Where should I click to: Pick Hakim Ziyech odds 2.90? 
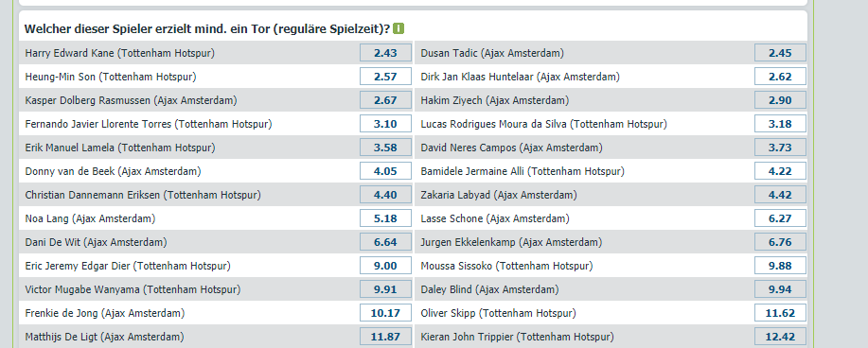(780, 100)
